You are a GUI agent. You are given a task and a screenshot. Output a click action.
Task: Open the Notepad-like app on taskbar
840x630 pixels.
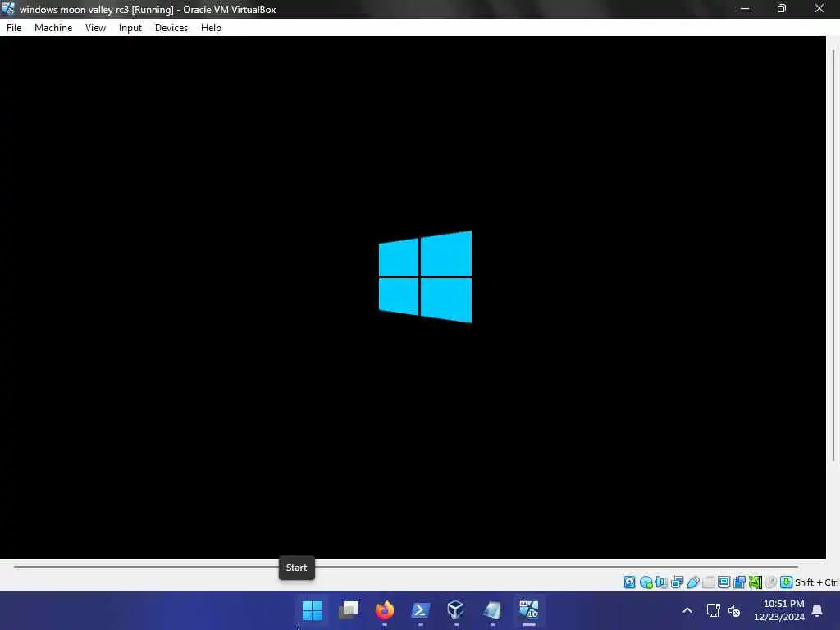[492, 610]
